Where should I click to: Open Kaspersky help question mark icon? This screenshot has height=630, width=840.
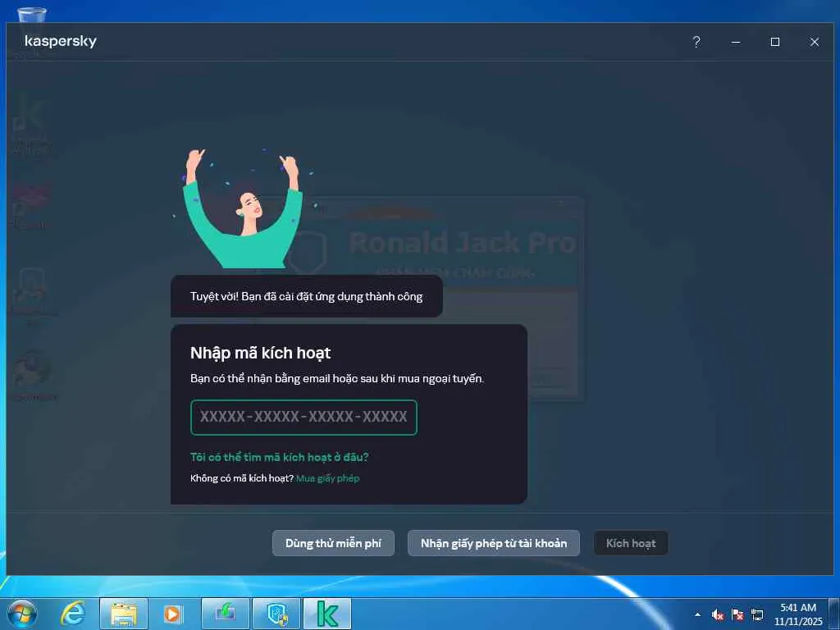696,42
